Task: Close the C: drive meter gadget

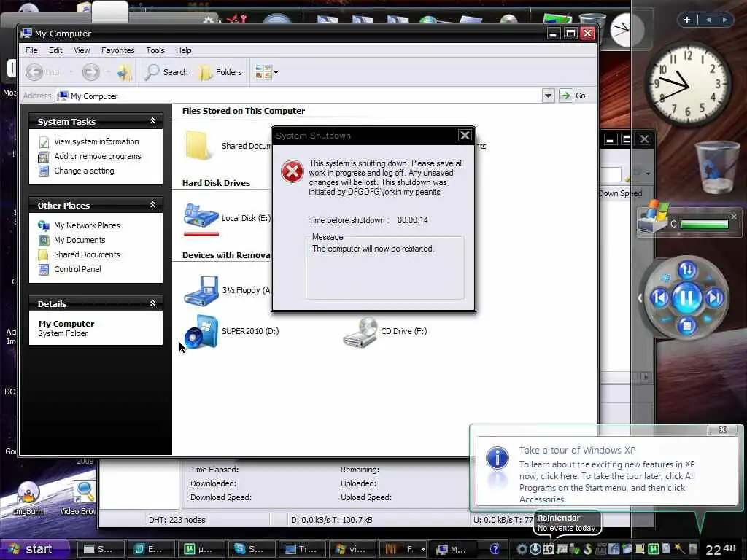Action: (x=734, y=216)
